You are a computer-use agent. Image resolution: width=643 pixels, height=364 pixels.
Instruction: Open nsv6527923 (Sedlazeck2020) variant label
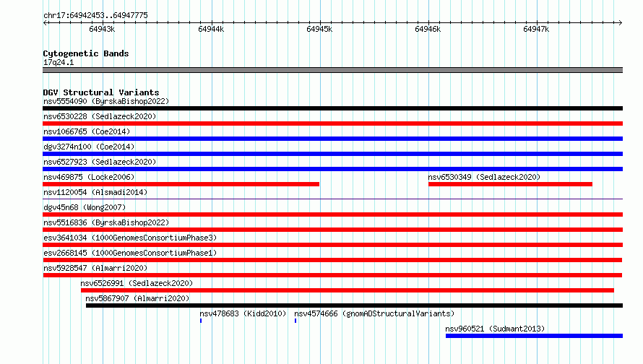[x=100, y=162]
